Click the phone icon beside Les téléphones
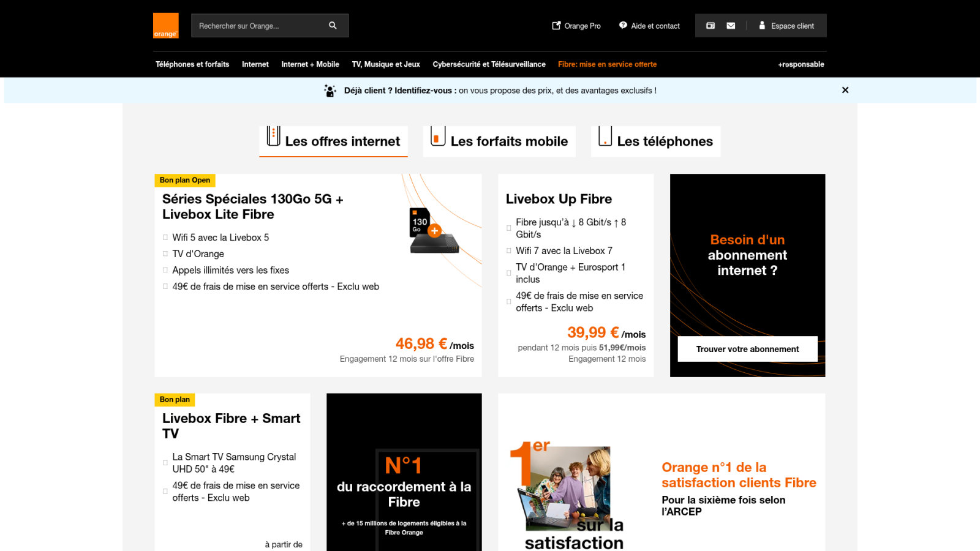 click(605, 136)
